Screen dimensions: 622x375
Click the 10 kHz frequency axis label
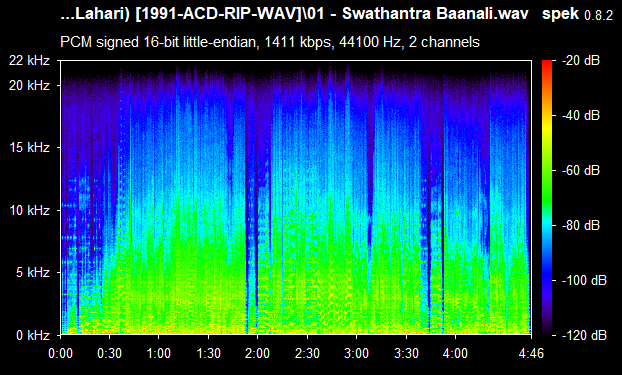pyautogui.click(x=30, y=210)
